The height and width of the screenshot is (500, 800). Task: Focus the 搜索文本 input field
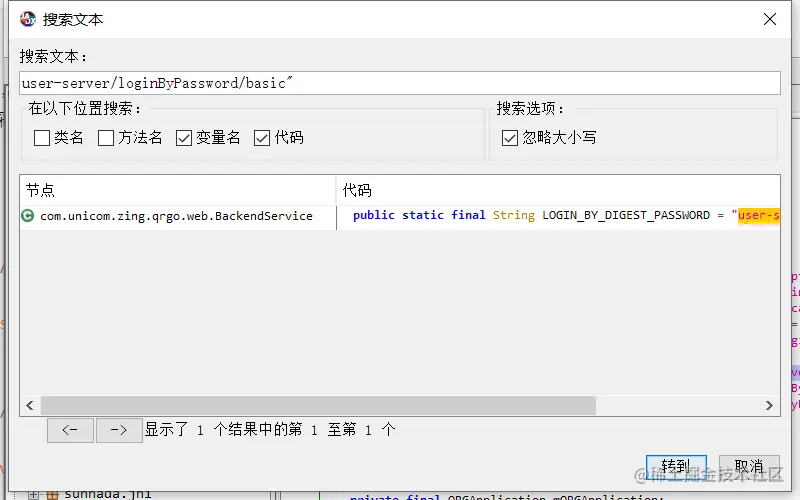[400, 83]
